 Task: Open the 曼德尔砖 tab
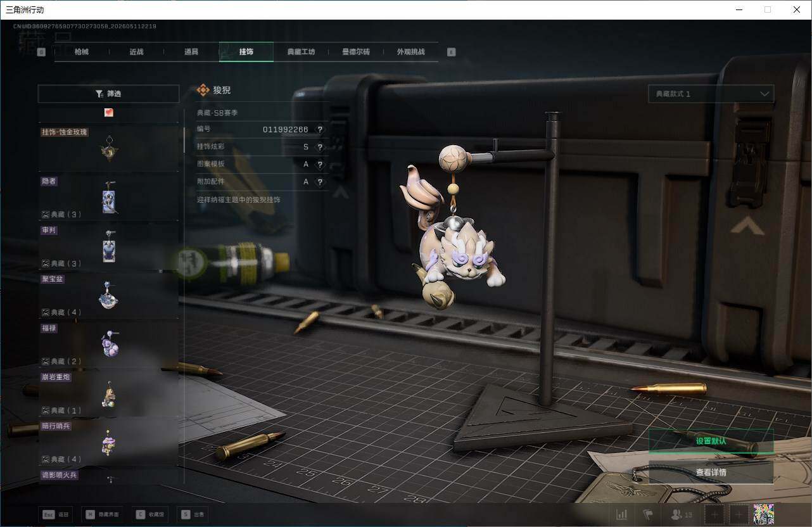[x=356, y=52]
